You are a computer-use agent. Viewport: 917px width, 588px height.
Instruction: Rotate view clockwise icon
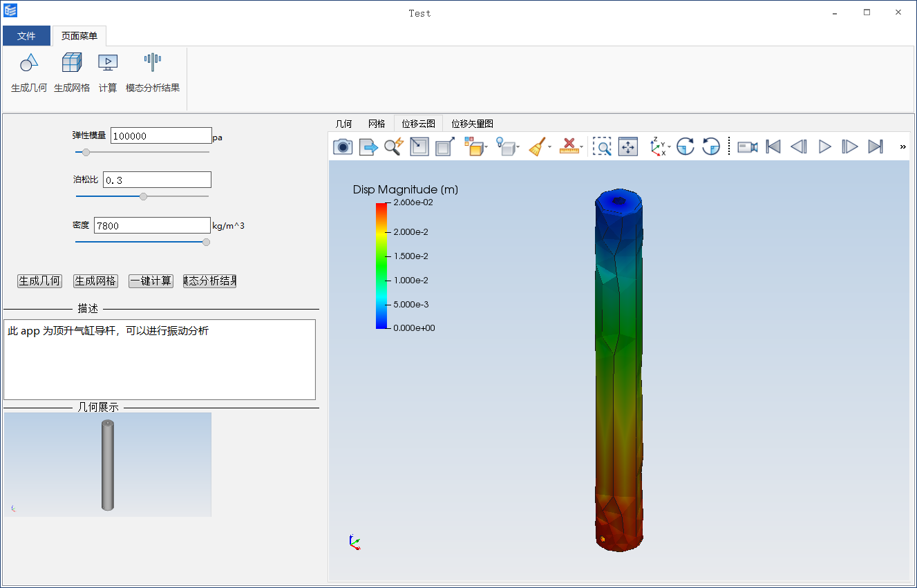(685, 146)
